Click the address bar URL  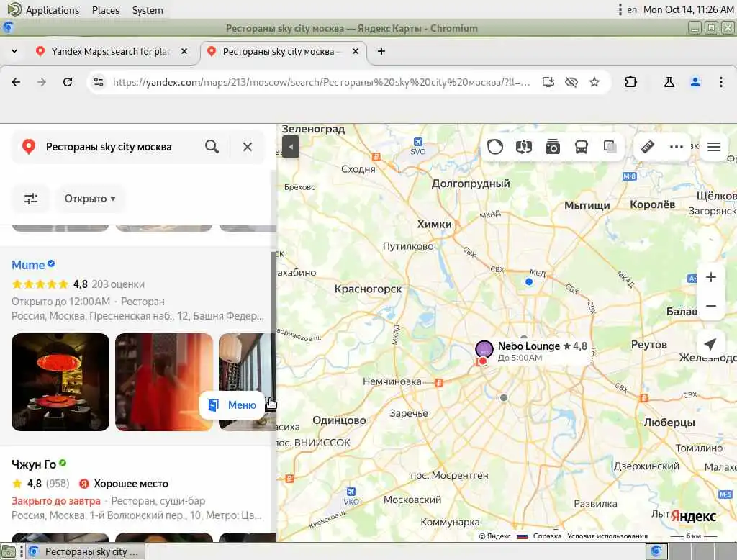[x=322, y=82]
